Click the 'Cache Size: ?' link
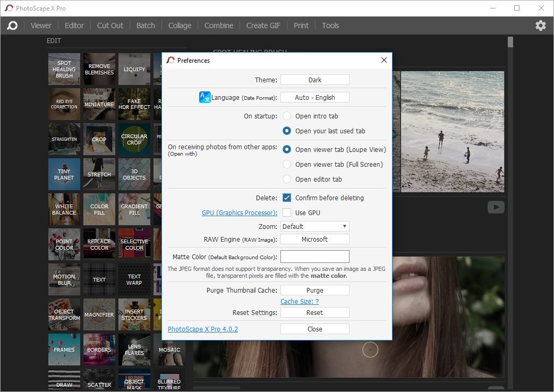The image size is (554, 392). [x=300, y=302]
